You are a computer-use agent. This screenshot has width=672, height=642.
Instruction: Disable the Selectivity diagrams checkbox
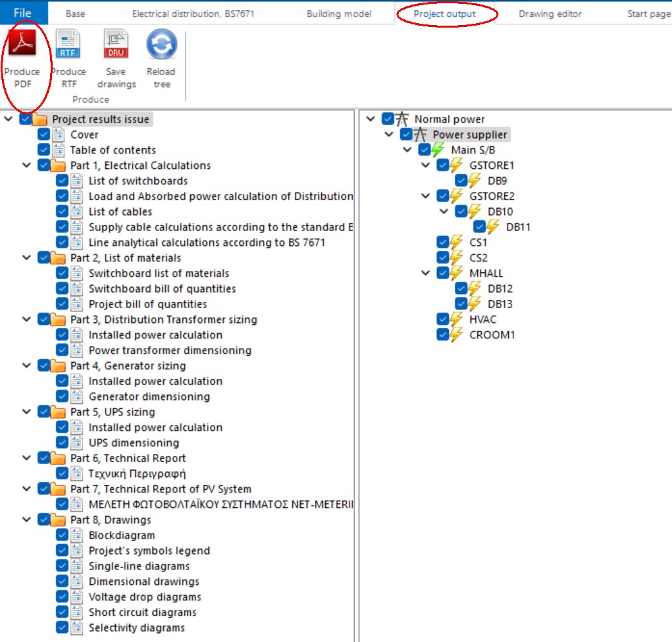[x=61, y=627]
